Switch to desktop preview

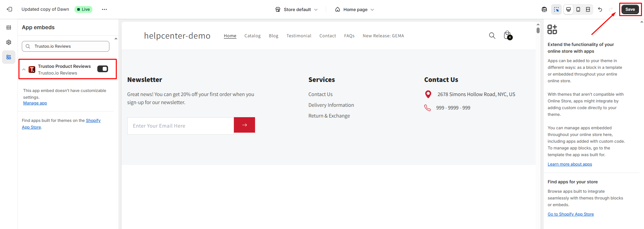[x=568, y=9]
